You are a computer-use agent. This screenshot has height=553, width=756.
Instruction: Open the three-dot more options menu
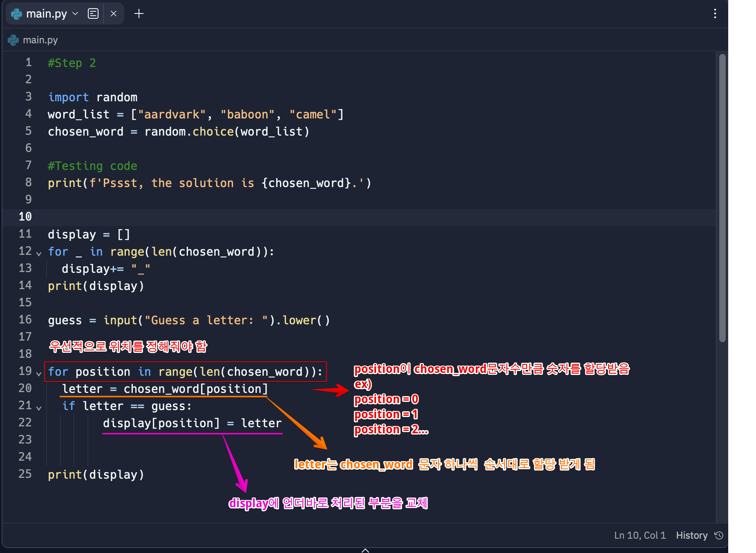715,14
